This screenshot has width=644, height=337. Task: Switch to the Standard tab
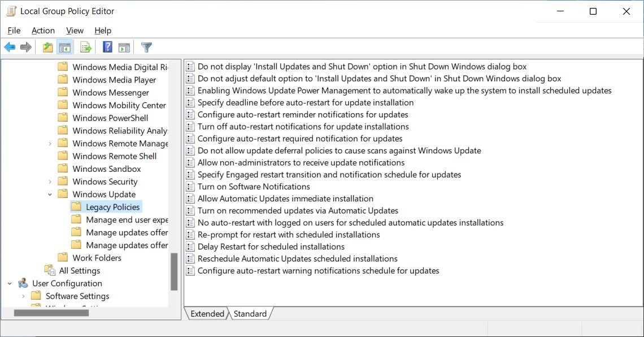(x=250, y=314)
